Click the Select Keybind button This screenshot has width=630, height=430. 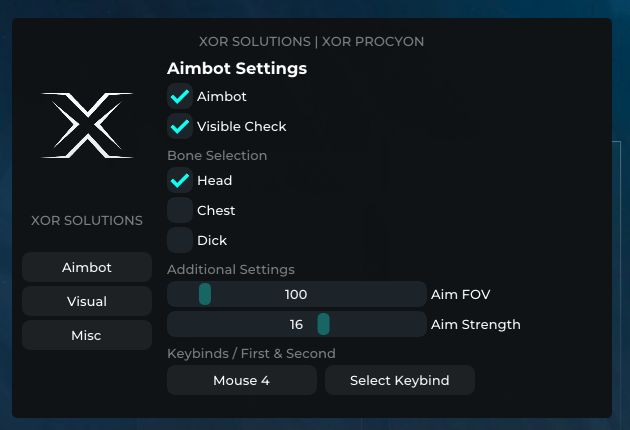point(400,380)
